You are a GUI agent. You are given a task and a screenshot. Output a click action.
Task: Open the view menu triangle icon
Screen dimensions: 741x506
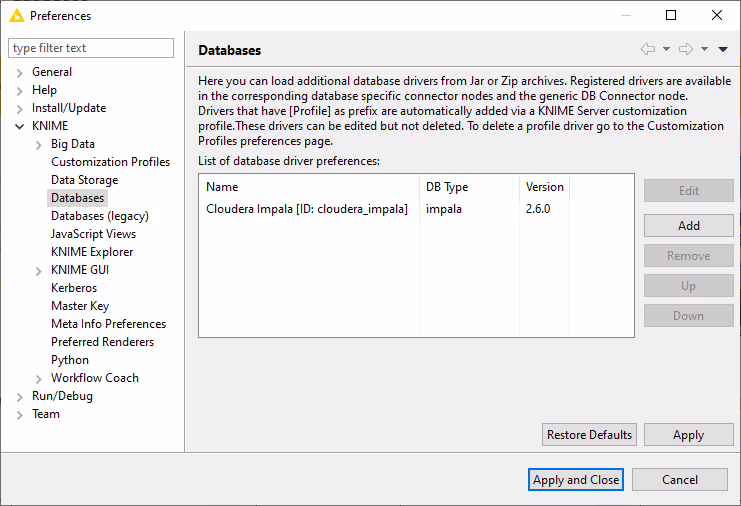[x=723, y=49]
